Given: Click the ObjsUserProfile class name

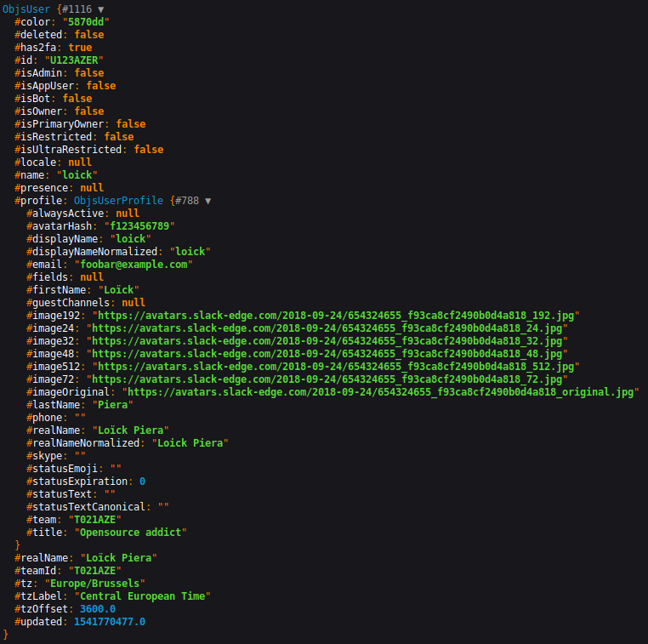Looking at the screenshot, I should click(x=118, y=201).
